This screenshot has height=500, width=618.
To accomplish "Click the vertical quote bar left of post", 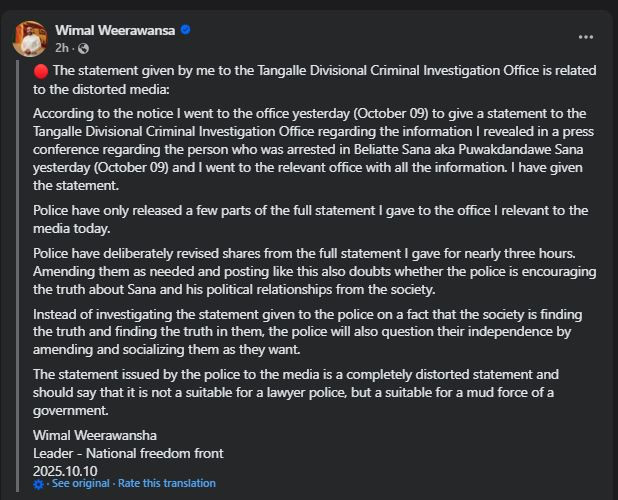I will point(22,270).
